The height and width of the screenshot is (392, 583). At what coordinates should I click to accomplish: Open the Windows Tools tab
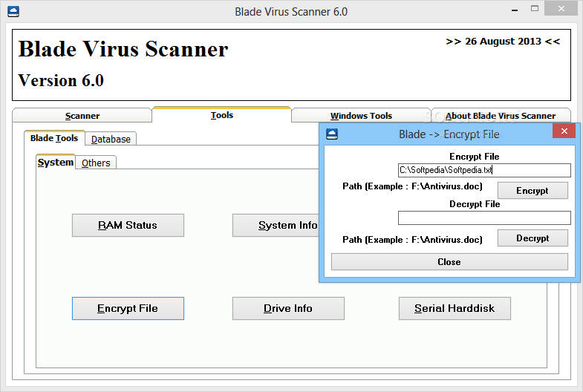(x=361, y=116)
